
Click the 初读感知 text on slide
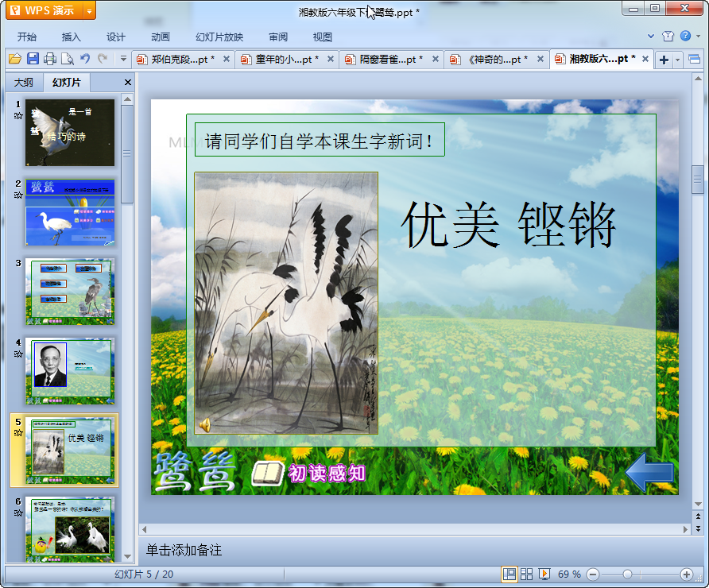(x=327, y=474)
